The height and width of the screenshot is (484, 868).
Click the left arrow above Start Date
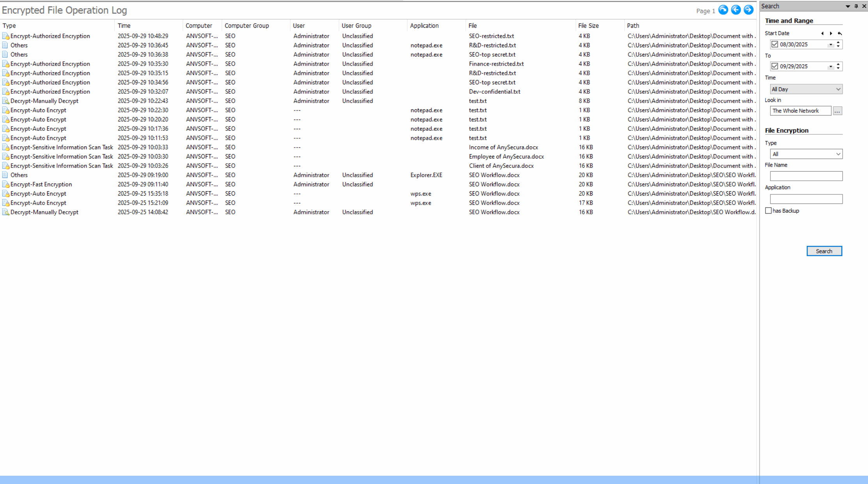[x=823, y=34]
